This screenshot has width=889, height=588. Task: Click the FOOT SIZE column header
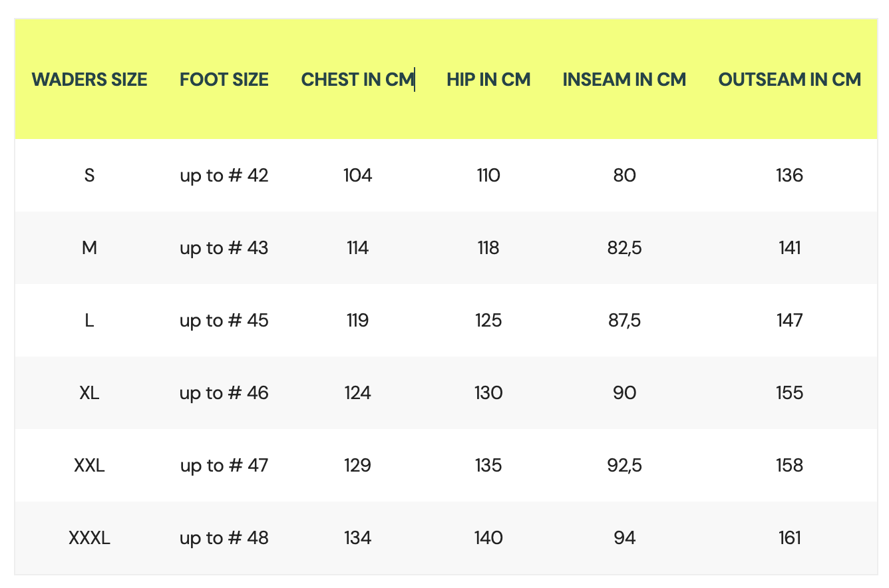click(224, 79)
